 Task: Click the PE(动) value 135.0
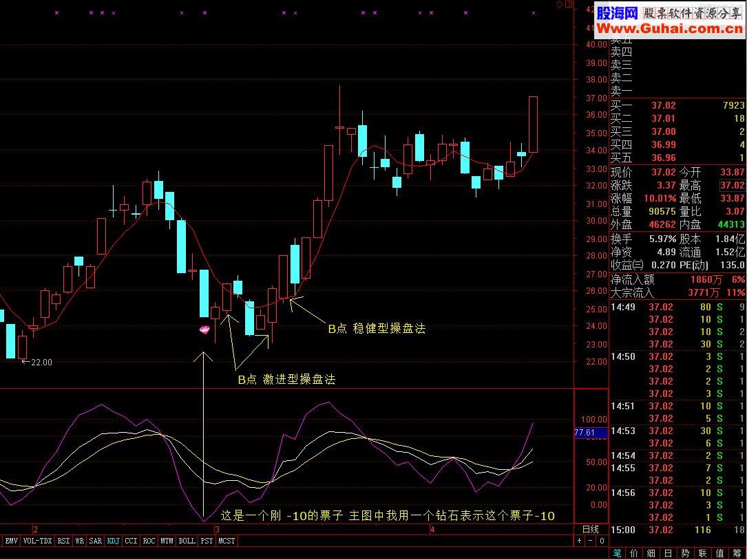pyautogui.click(x=733, y=265)
